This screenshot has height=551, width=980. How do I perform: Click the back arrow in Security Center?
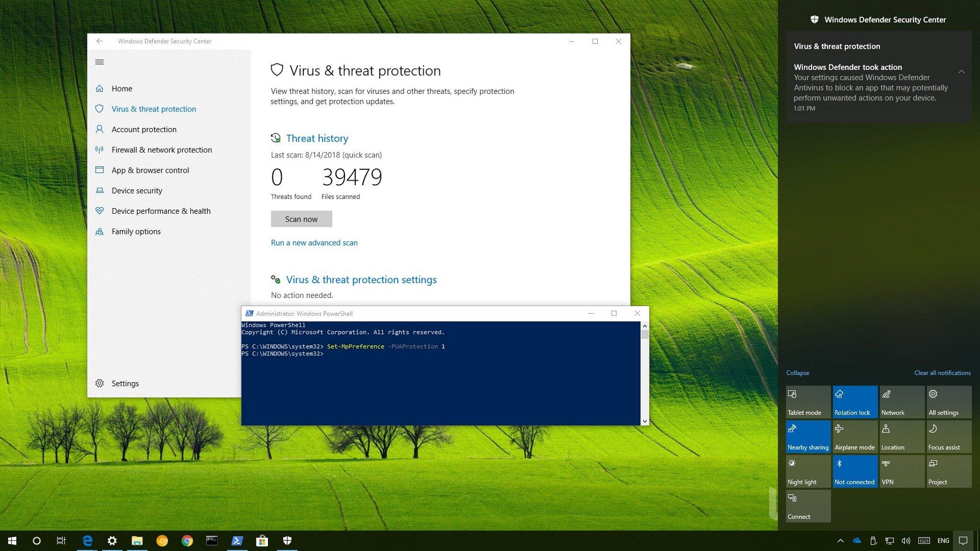click(100, 41)
